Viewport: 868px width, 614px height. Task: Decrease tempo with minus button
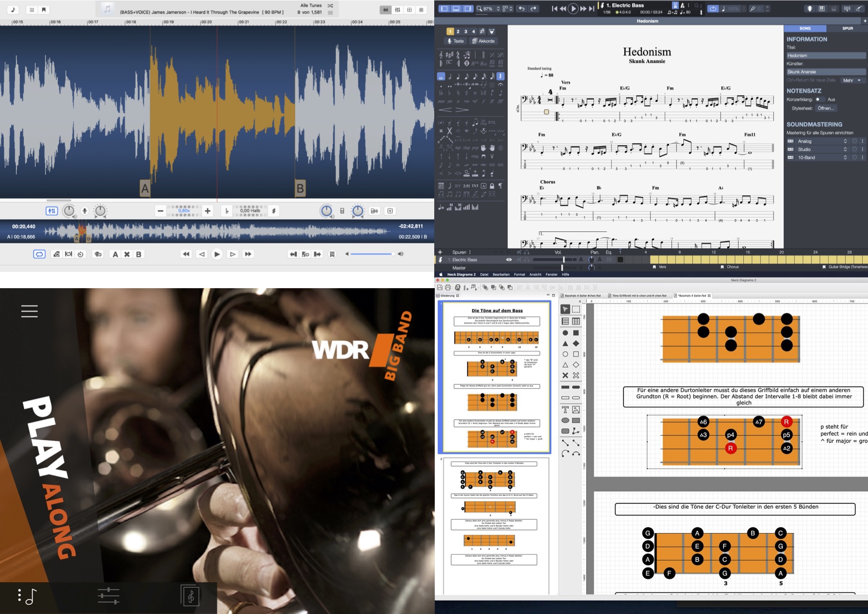point(160,211)
